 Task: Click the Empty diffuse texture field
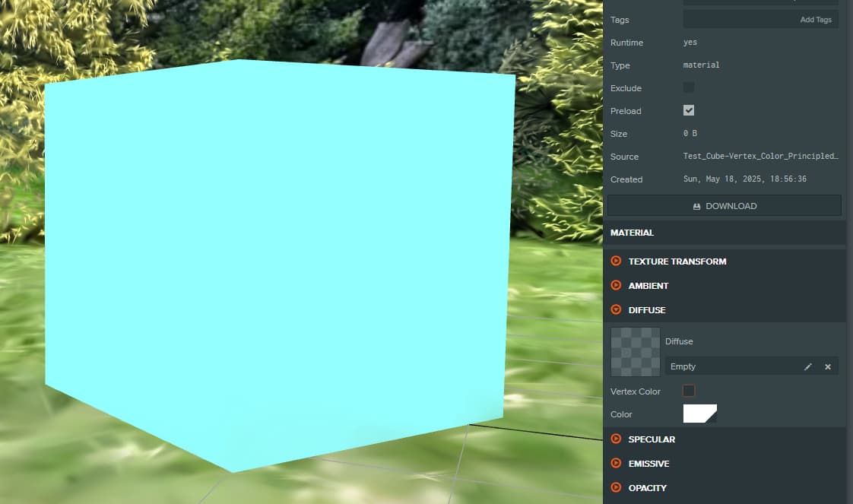tap(751, 366)
